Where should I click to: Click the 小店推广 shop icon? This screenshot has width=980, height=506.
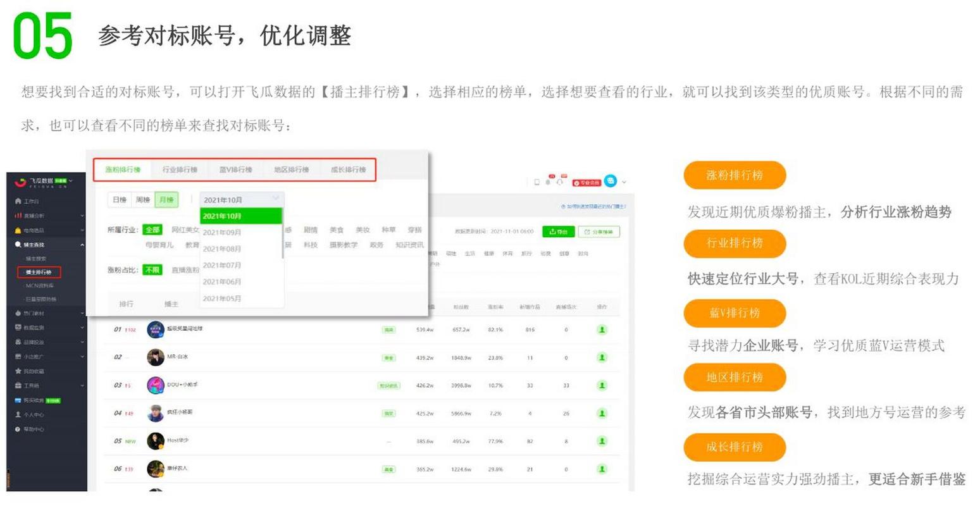point(18,357)
